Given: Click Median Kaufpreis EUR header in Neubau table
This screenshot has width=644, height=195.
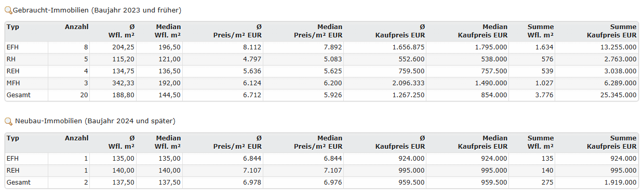Looking at the screenshot, I should click(x=482, y=142).
